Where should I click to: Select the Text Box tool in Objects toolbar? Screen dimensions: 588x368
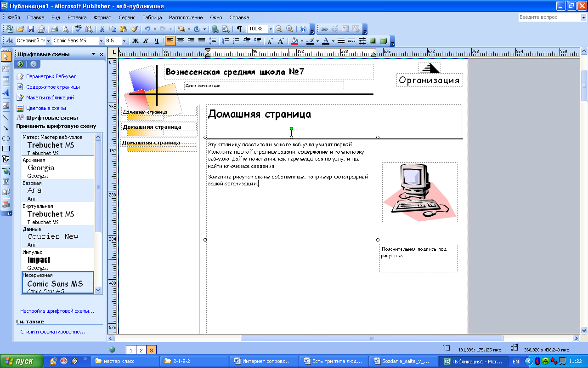point(6,69)
